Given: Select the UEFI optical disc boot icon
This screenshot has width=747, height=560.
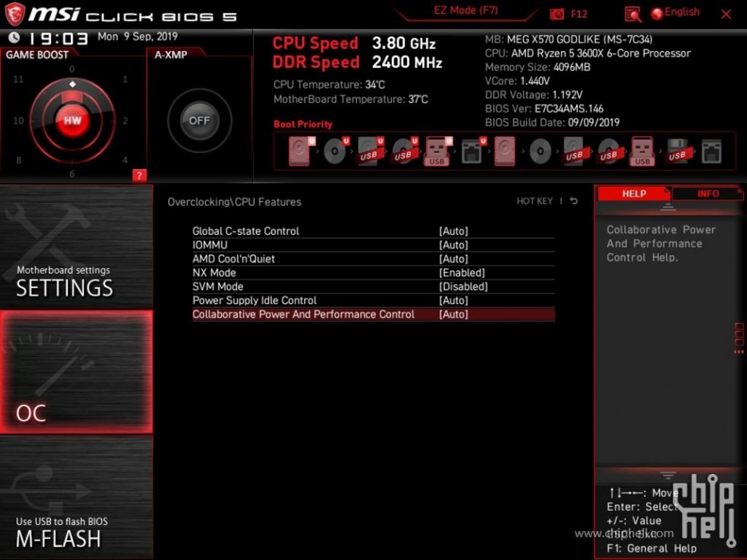Looking at the screenshot, I should click(336, 151).
